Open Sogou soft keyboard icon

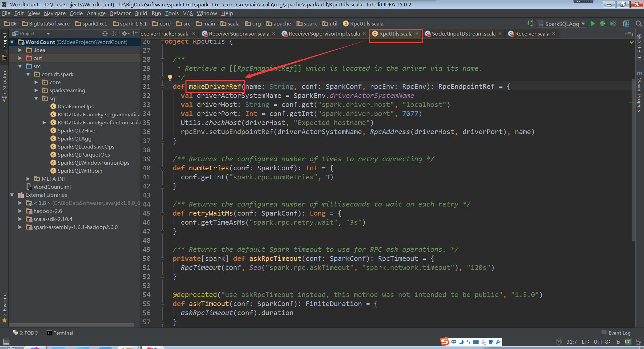[x=476, y=342]
